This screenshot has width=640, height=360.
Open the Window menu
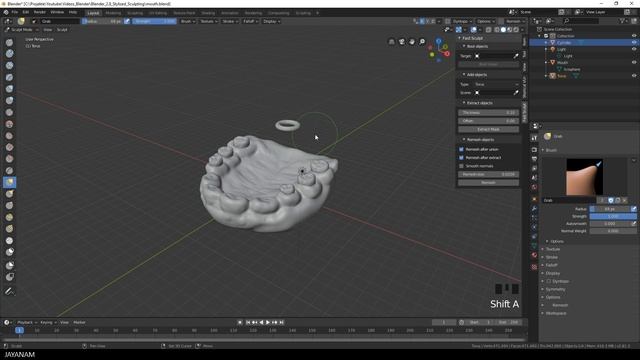57,12
